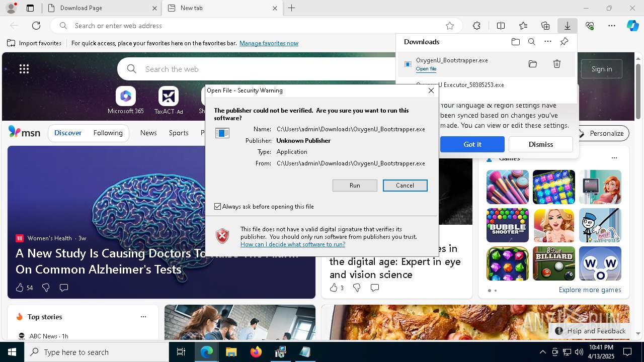
Task: Show OxygenU_Bootstrapper.exe in folder
Action: 533,64
